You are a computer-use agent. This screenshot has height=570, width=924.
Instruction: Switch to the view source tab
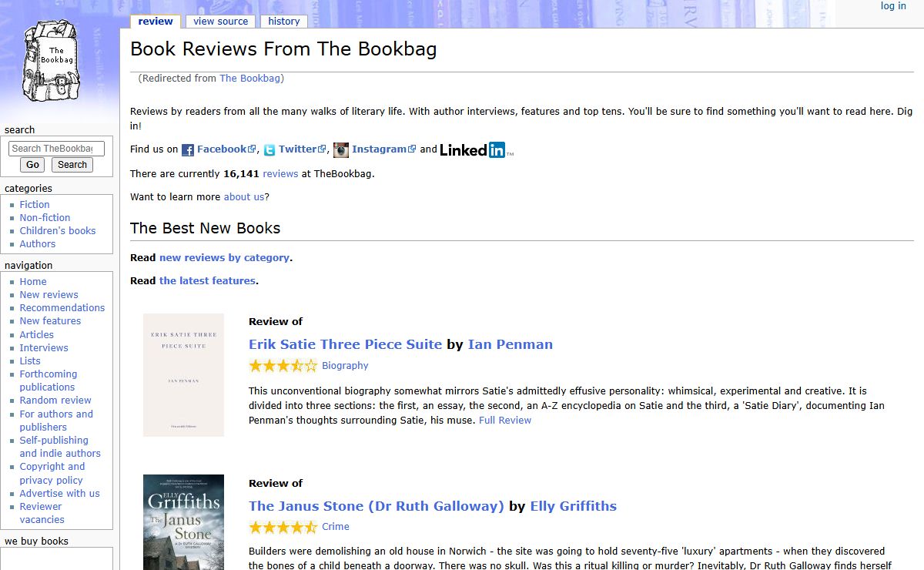221,22
